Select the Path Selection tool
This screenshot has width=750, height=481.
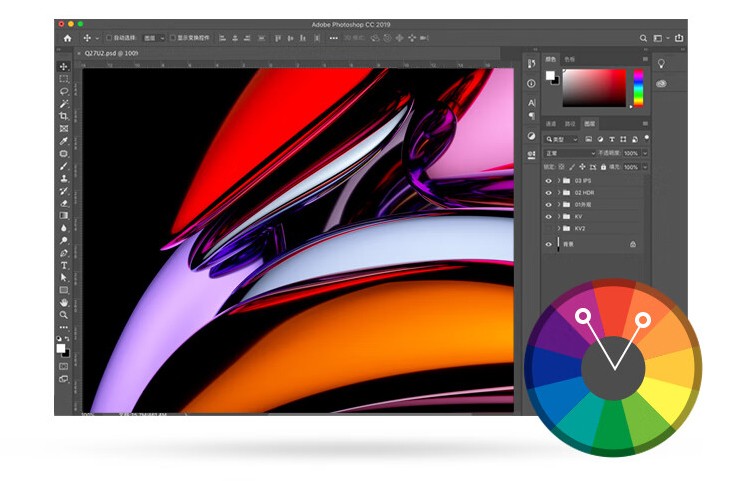[64, 278]
